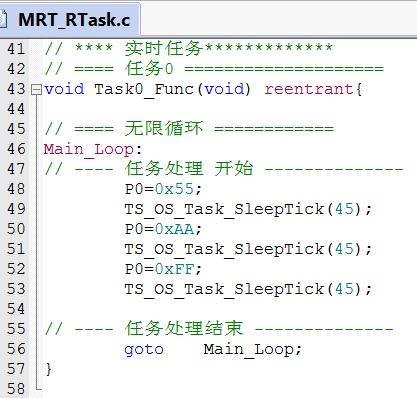Place the cursor on the reentrant keyword
The width and height of the screenshot is (417, 398).
(309, 89)
